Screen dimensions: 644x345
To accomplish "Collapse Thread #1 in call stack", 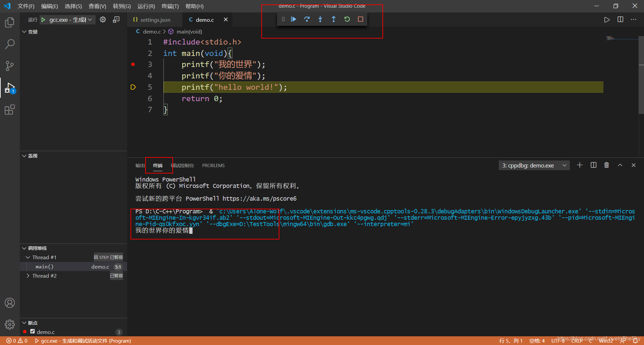I will [x=28, y=257].
